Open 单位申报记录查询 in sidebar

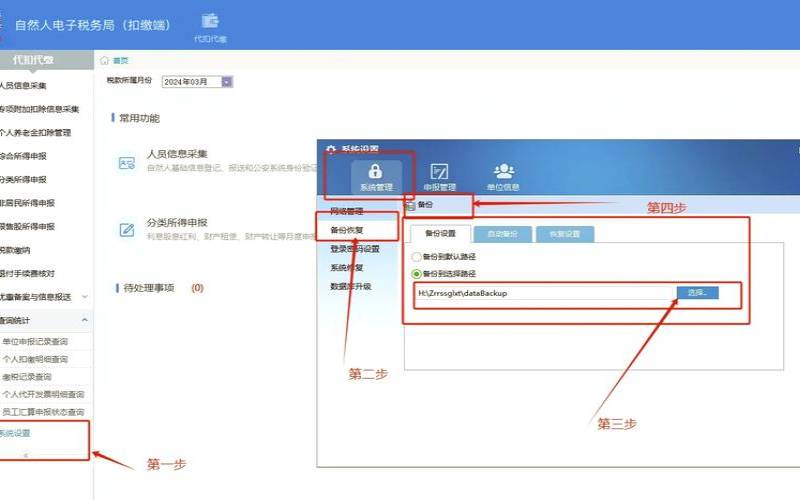(x=42, y=342)
